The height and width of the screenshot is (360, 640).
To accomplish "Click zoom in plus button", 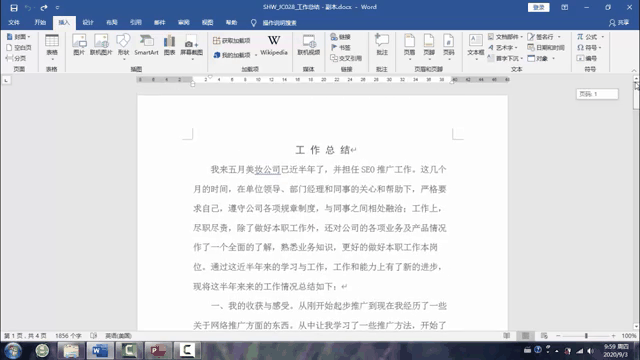I will click(613, 336).
